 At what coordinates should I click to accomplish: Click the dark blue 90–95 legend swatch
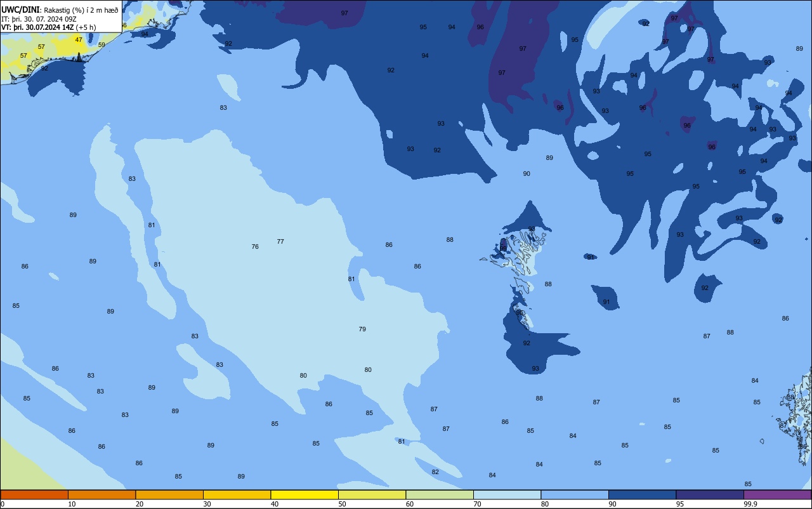(642, 494)
